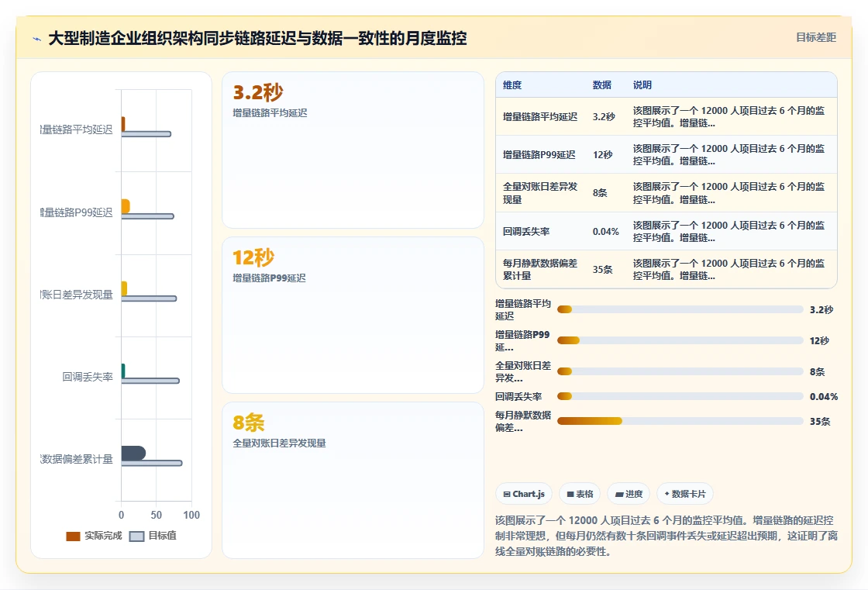
Task: Click the orange 实际完成 legend swatch
Action: (73, 537)
